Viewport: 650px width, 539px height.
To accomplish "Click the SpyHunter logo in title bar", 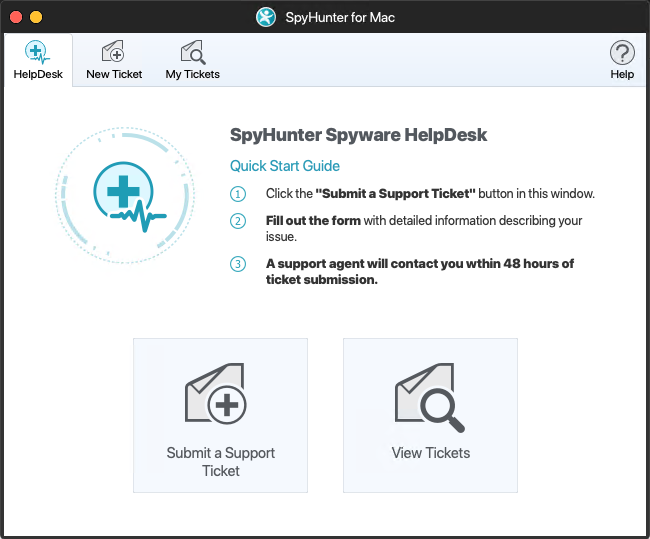I will coord(265,17).
